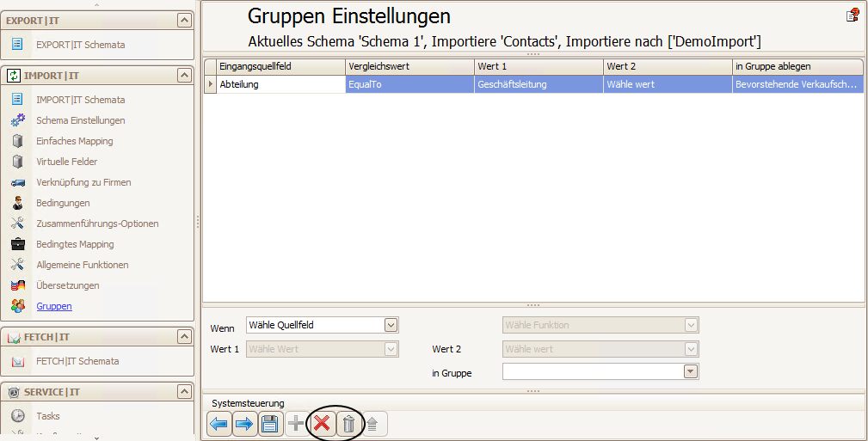The image size is (868, 441).
Task: Select the Abteilung cell
Action: pos(280,84)
